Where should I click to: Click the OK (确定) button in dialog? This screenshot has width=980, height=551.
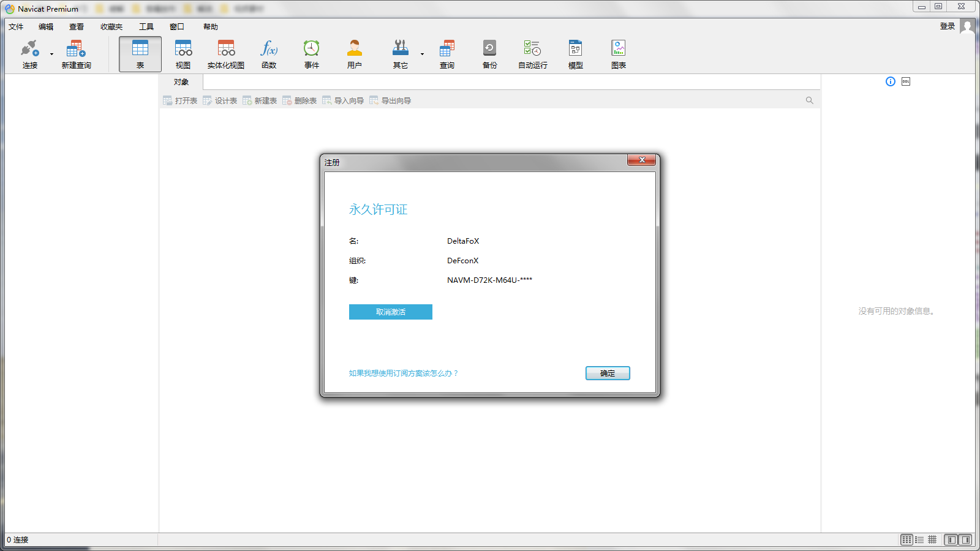click(608, 373)
